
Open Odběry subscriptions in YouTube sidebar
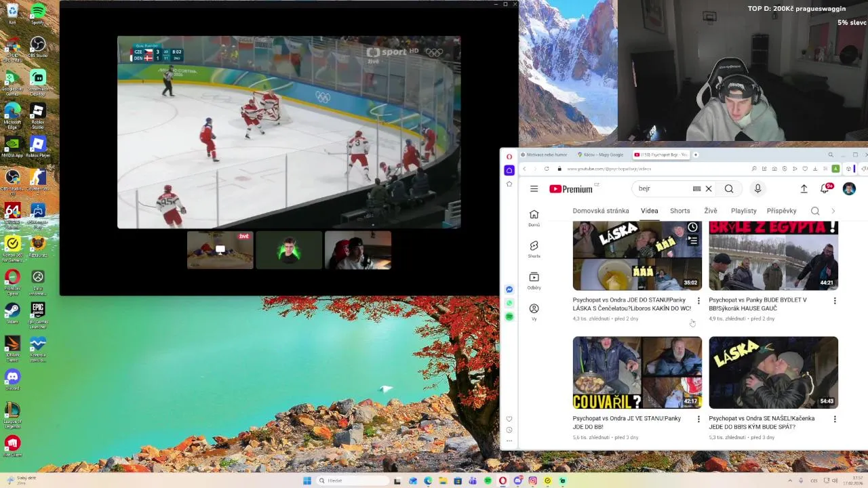534,281
